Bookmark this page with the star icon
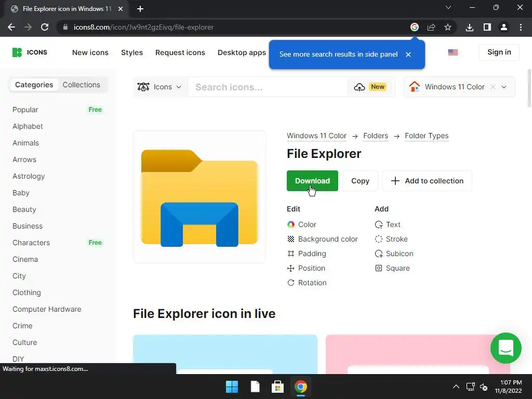This screenshot has height=399, width=532. pyautogui.click(x=447, y=27)
